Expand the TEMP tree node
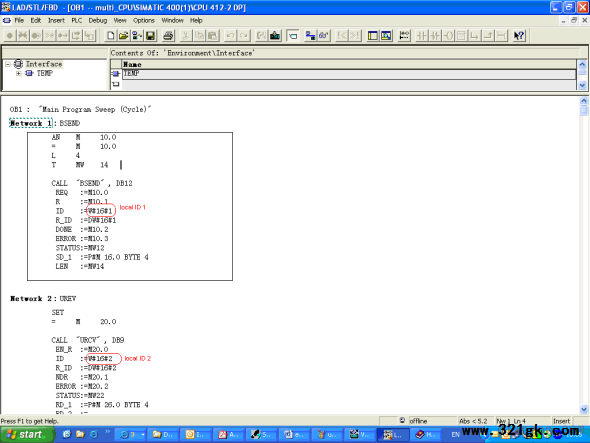Image resolution: width=590 pixels, height=443 pixels. click(18, 73)
